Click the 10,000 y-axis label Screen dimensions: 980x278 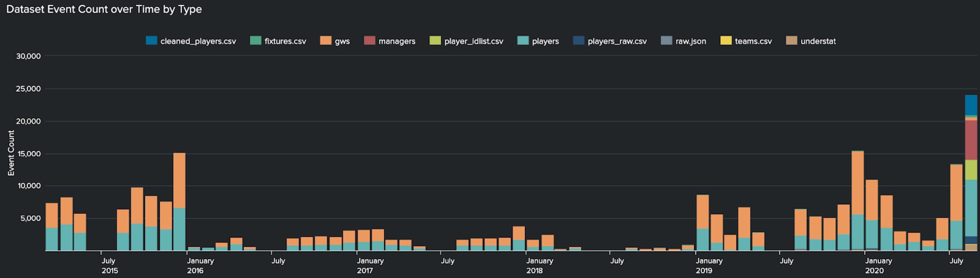29,186
